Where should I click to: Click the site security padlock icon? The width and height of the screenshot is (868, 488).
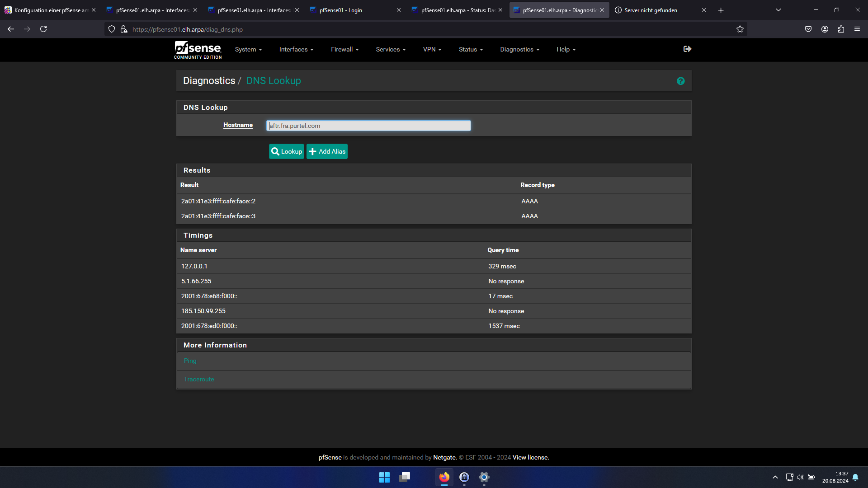pyautogui.click(x=124, y=29)
